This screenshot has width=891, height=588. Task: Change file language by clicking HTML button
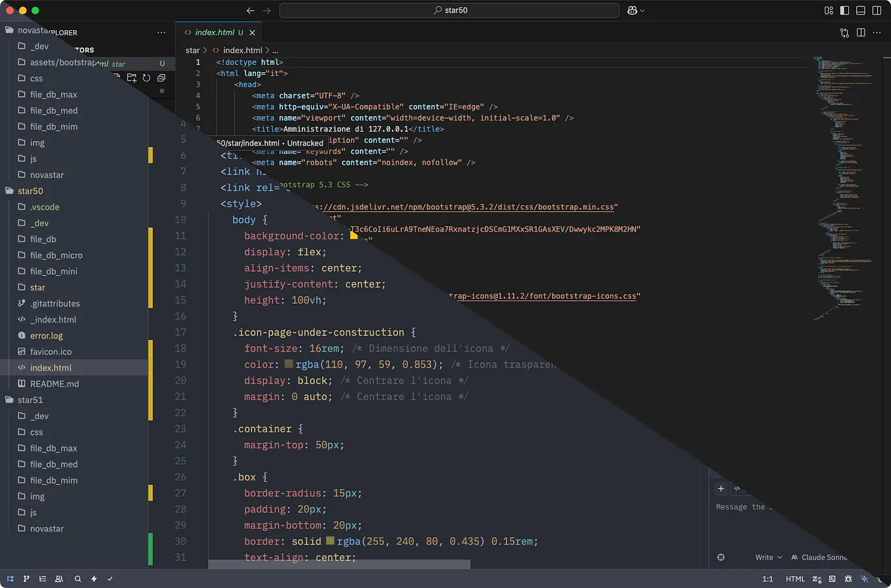pyautogui.click(x=795, y=579)
